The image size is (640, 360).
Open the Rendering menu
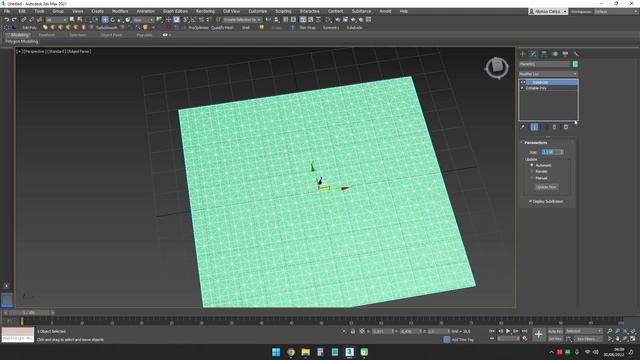point(205,11)
